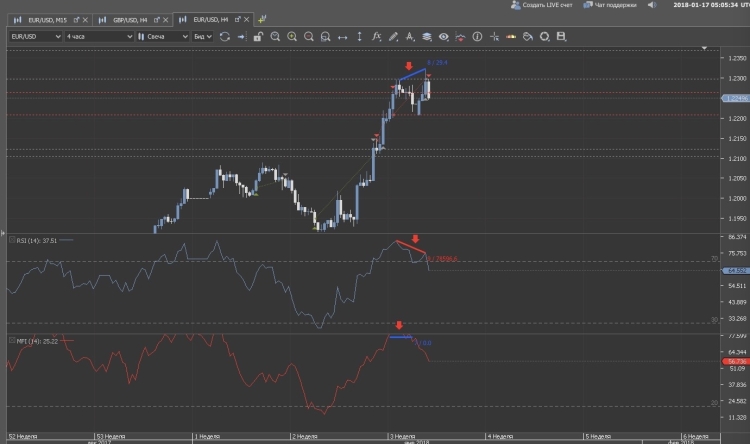Click the zoom in magnifier icon

[x=292, y=36]
